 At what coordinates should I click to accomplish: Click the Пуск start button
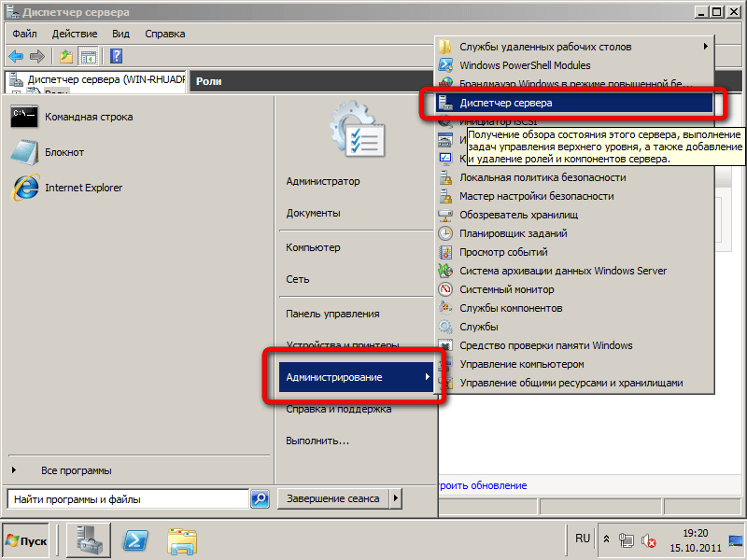[26, 541]
